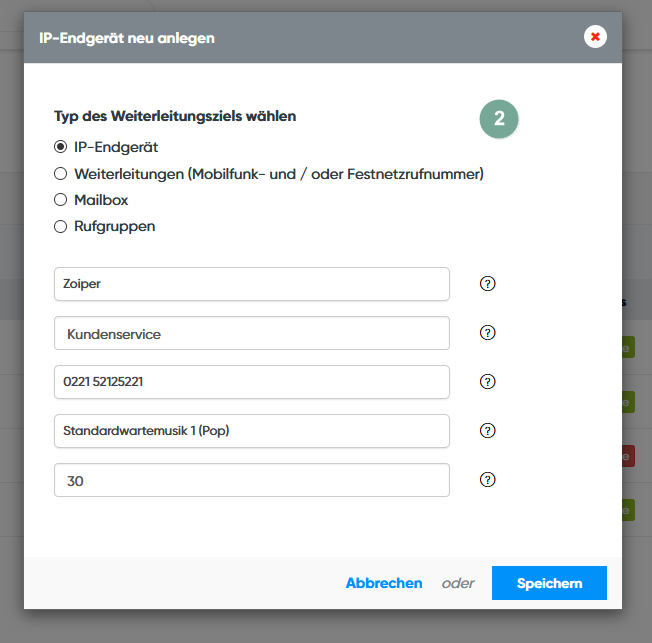652x643 pixels.
Task: Choose the Rufgruppen radio button
Action: point(60,226)
